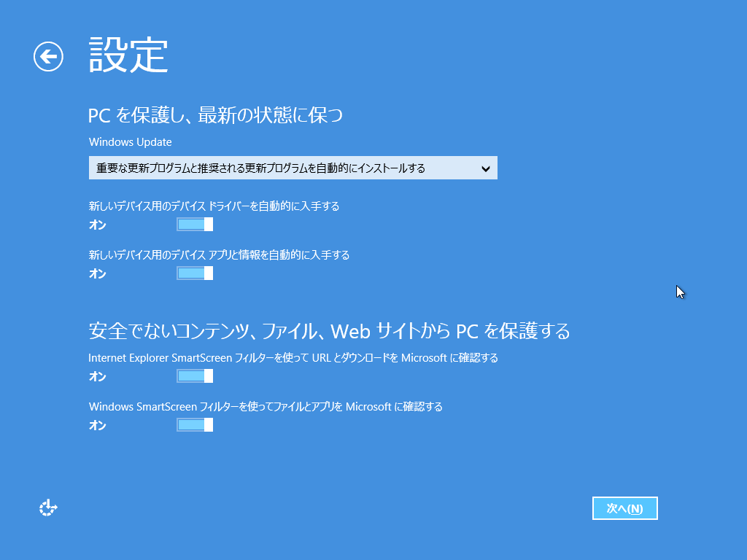This screenshot has height=560, width=747.
Task: Click the オン status under Internet Explorer SmartScreen
Action: coord(97,377)
